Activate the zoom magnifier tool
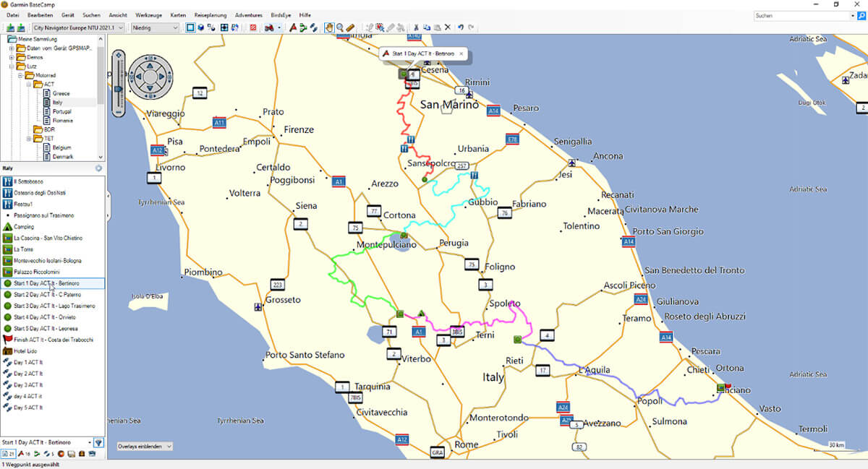 340,27
